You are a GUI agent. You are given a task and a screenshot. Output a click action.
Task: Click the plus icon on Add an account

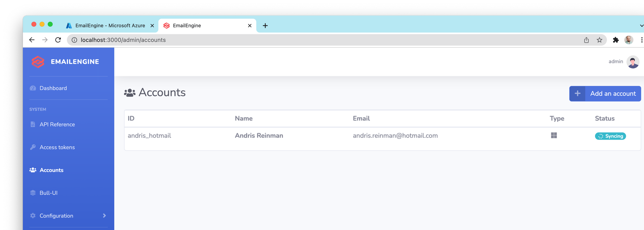[578, 93]
